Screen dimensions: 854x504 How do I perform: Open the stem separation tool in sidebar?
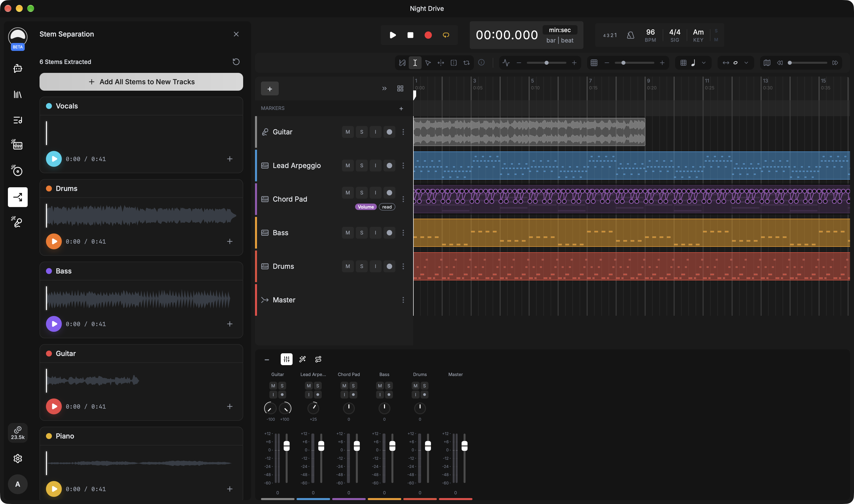[x=18, y=197]
